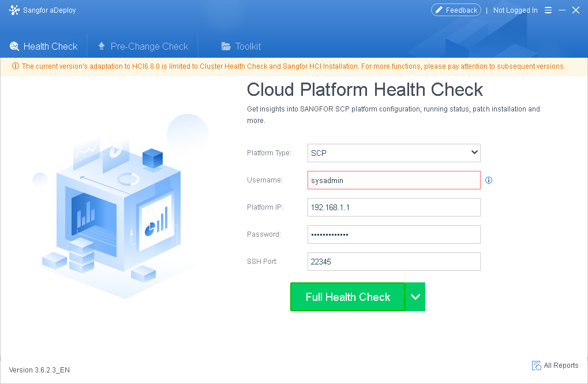Viewport: 588px width, 384px height.
Task: Minimize the aDeploy window
Action: pos(562,10)
